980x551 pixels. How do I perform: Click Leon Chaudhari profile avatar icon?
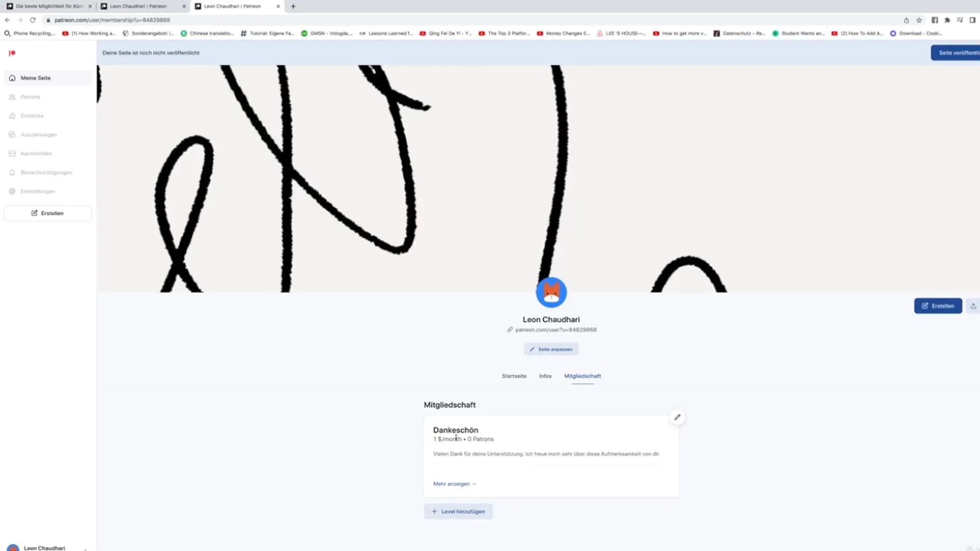[x=551, y=292]
